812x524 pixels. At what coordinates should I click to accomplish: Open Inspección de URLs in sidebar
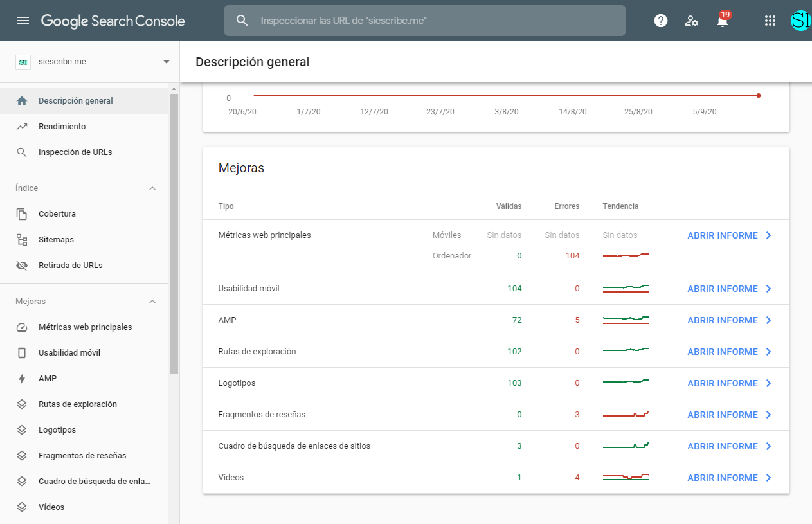point(84,152)
